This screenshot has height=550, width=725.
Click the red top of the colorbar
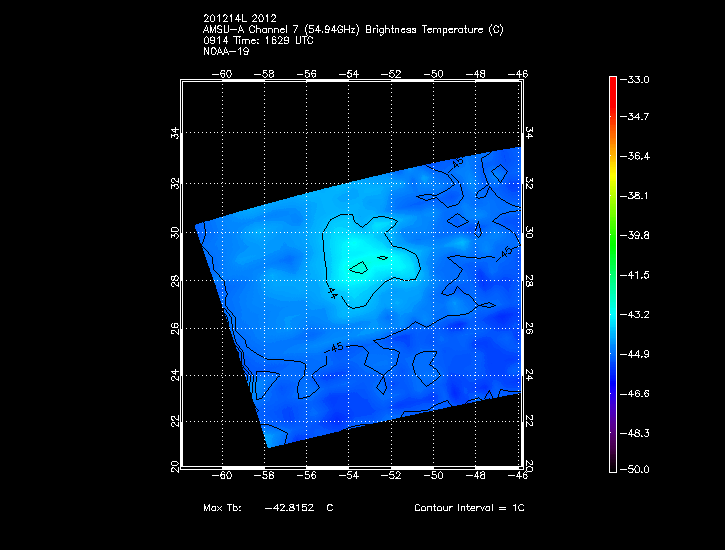pyautogui.click(x=612, y=85)
